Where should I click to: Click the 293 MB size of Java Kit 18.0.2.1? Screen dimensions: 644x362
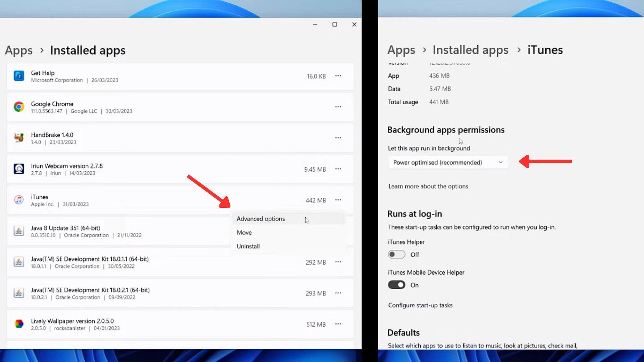(316, 293)
